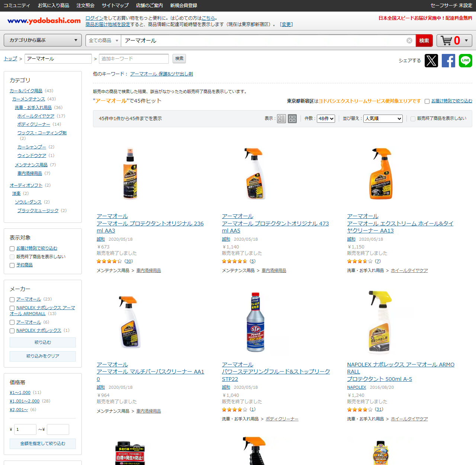The image size is (476, 465).
Task: Open お気に入り商品 in the top bar
Action: coord(54,6)
